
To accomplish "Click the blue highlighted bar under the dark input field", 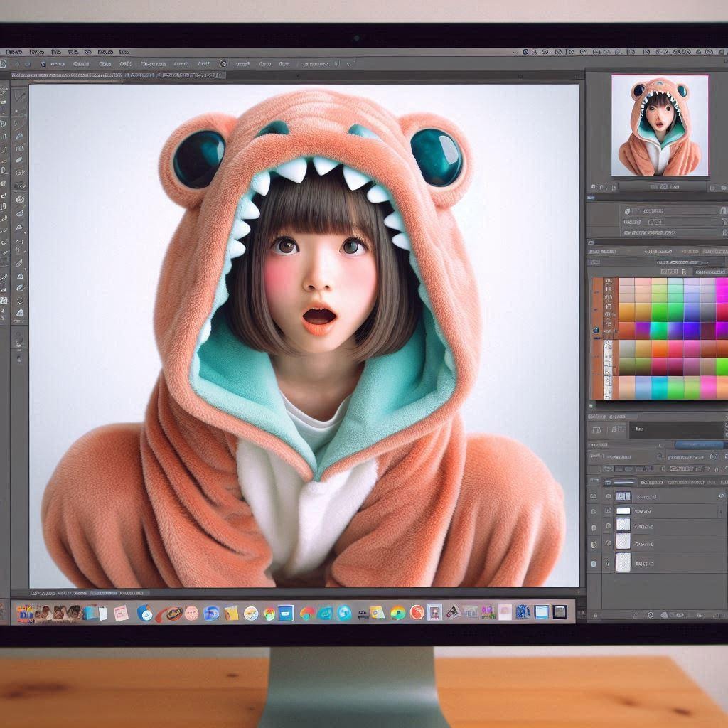I will pyautogui.click(x=698, y=445).
